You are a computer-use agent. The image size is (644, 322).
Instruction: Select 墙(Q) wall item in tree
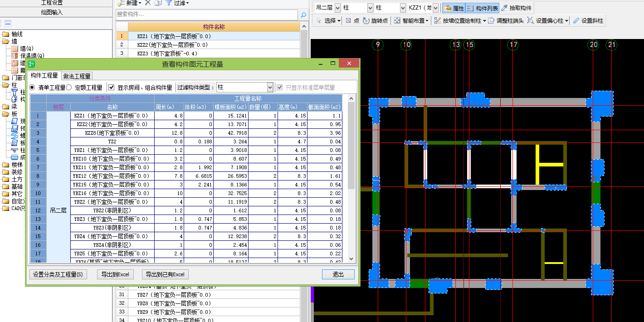[22, 49]
